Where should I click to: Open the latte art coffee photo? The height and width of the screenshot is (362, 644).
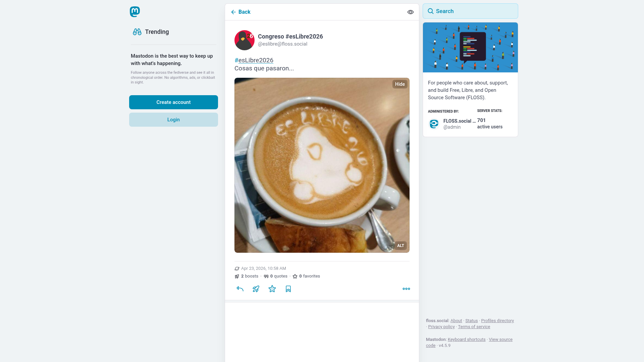pos(322,165)
